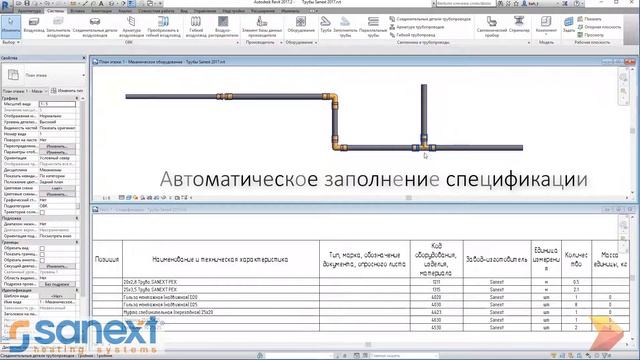Screen dimensions: 640x360
Task: Collapse the Идентификация properties group
Action: [77, 290]
